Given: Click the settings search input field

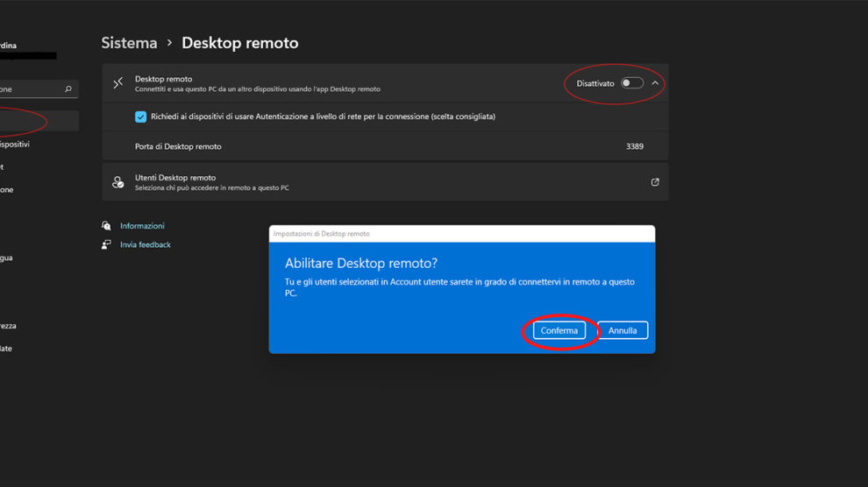Looking at the screenshot, I should tap(31, 89).
